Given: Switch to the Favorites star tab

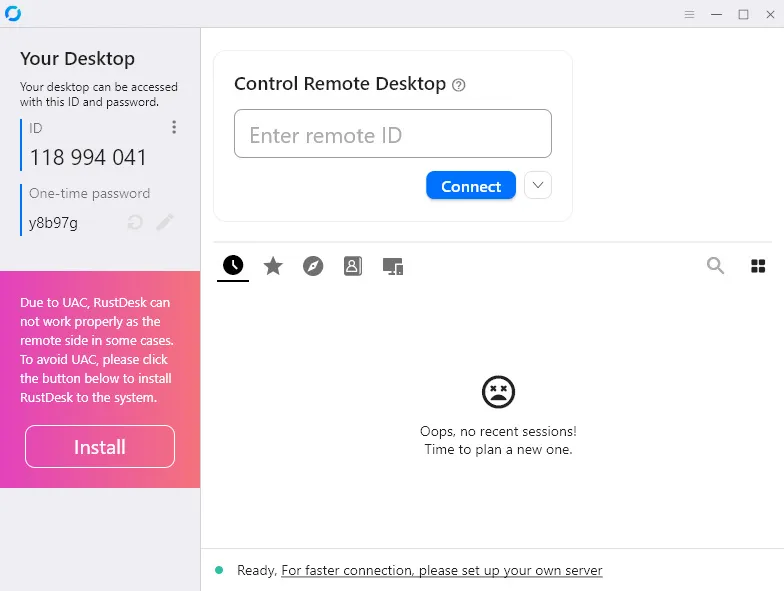Looking at the screenshot, I should click(x=273, y=266).
